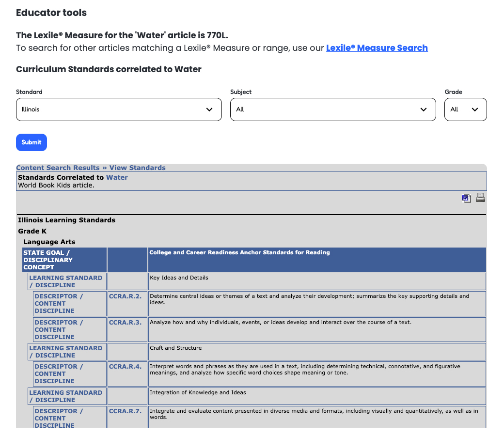Click the 'Craft and Structure' cell
The image size is (504, 435).
[317, 352]
